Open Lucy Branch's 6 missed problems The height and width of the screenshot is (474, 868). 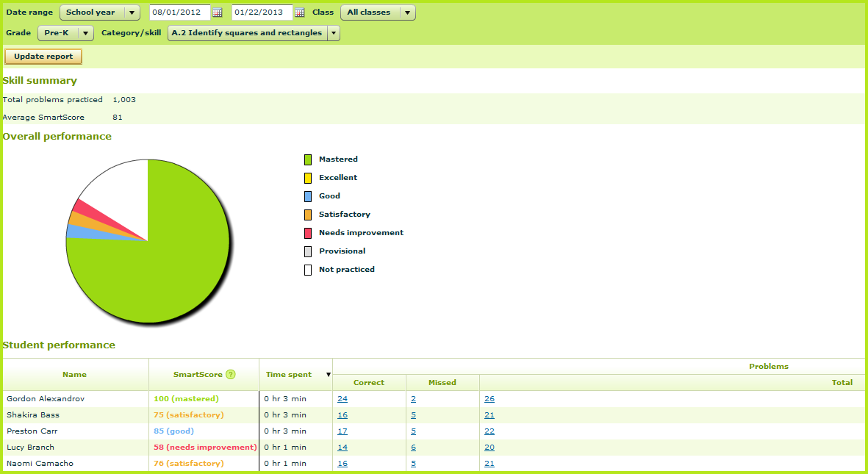coord(413,447)
